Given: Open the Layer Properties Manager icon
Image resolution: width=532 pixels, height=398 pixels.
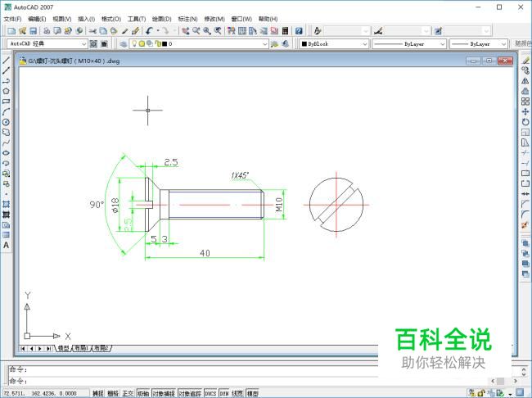Looking at the screenshot, I should (124, 43).
